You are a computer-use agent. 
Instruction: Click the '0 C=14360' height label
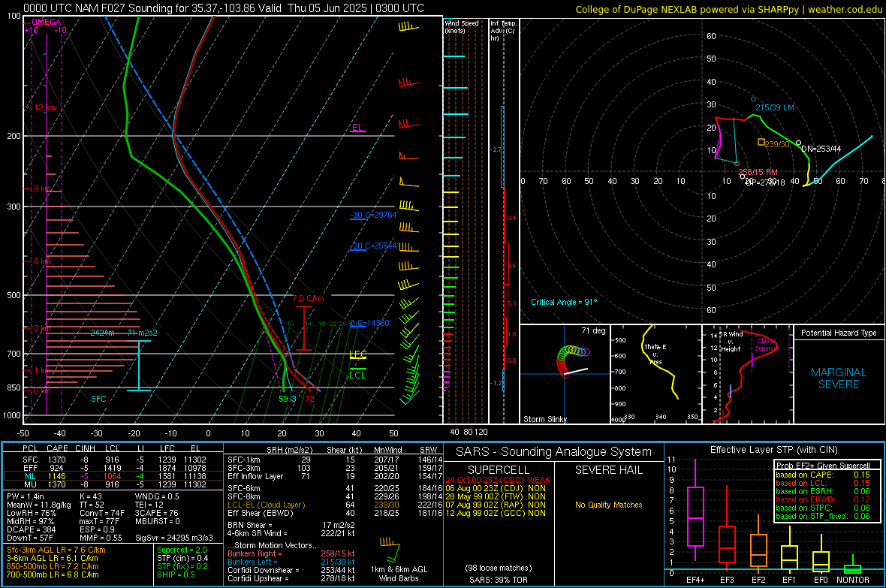[370, 324]
